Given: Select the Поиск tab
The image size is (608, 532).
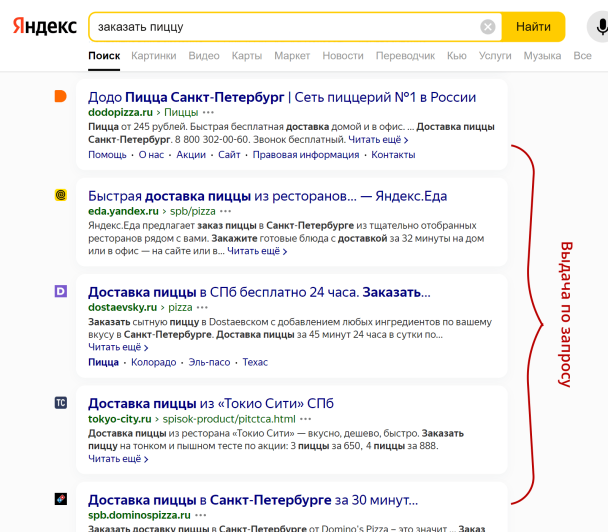Looking at the screenshot, I should [104, 56].
